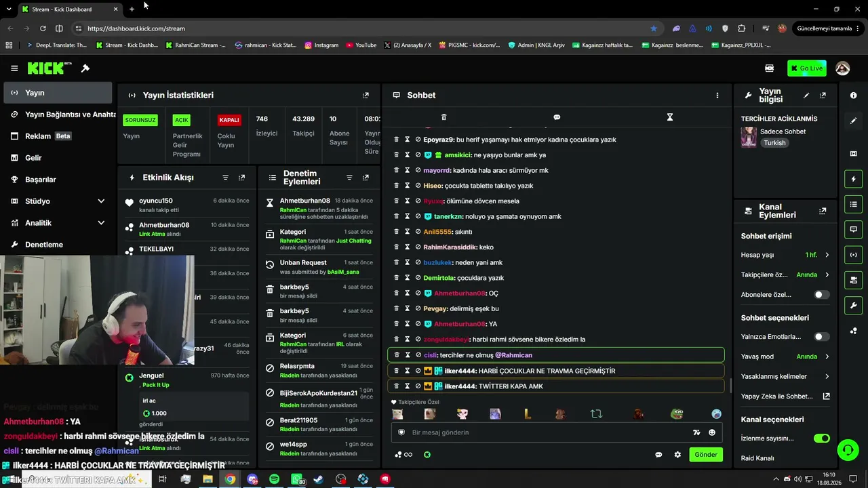The width and height of the screenshot is (868, 488).
Task: Toggle the Yalnızca Emotlarla switch
Action: pos(821,337)
